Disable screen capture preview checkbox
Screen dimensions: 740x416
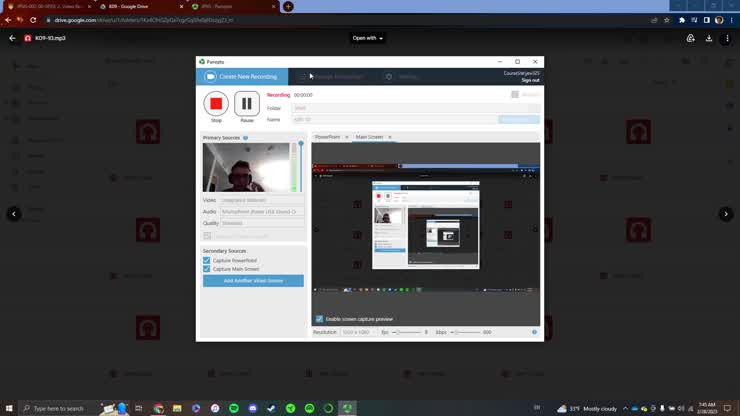pos(320,319)
